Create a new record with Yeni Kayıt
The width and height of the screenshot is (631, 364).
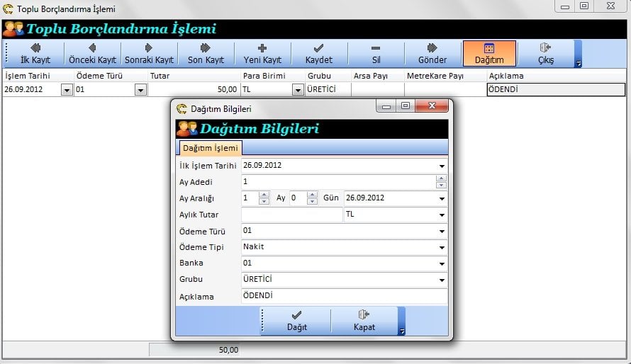pos(262,53)
